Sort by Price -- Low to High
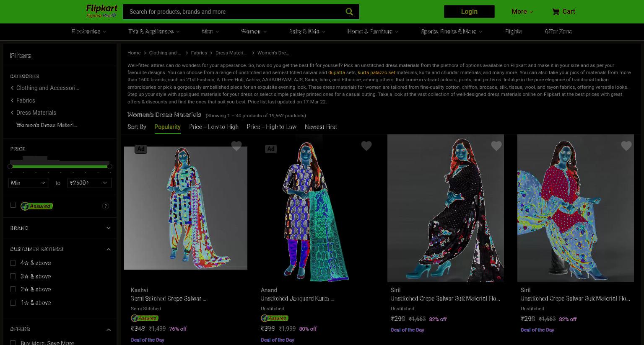Screen dimensions: 644x345 213,127
